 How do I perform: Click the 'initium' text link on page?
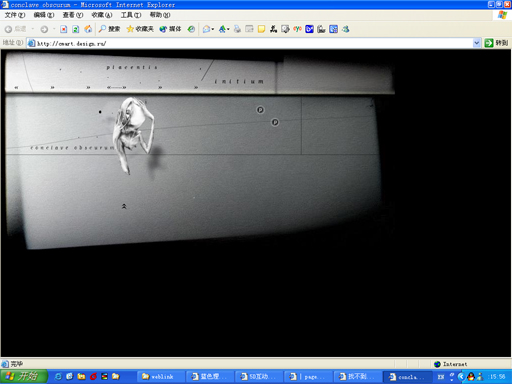(x=239, y=82)
